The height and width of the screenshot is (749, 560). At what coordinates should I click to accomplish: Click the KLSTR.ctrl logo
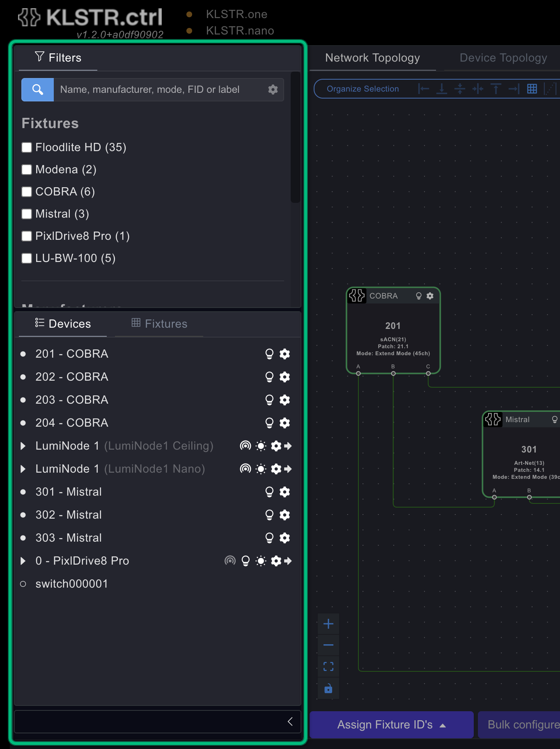click(90, 18)
